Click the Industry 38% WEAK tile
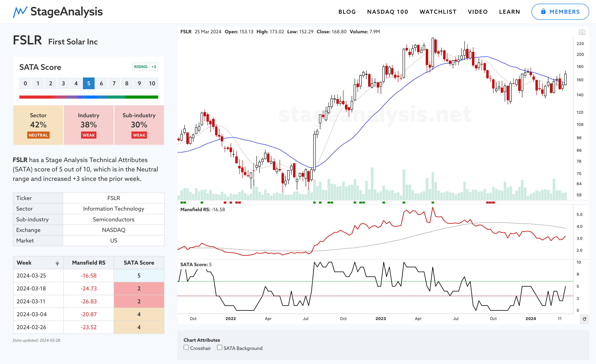This screenshot has width=596, height=364. [x=89, y=125]
